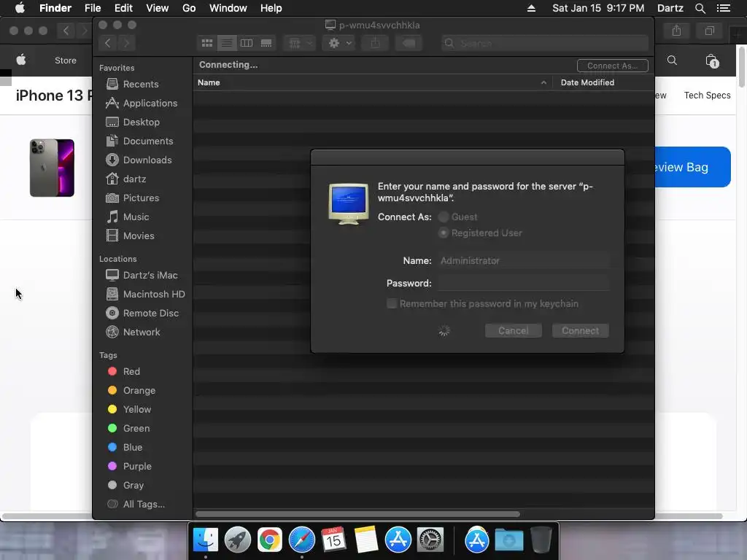This screenshot has width=747, height=560.
Task: Open the File menu
Action: [93, 8]
